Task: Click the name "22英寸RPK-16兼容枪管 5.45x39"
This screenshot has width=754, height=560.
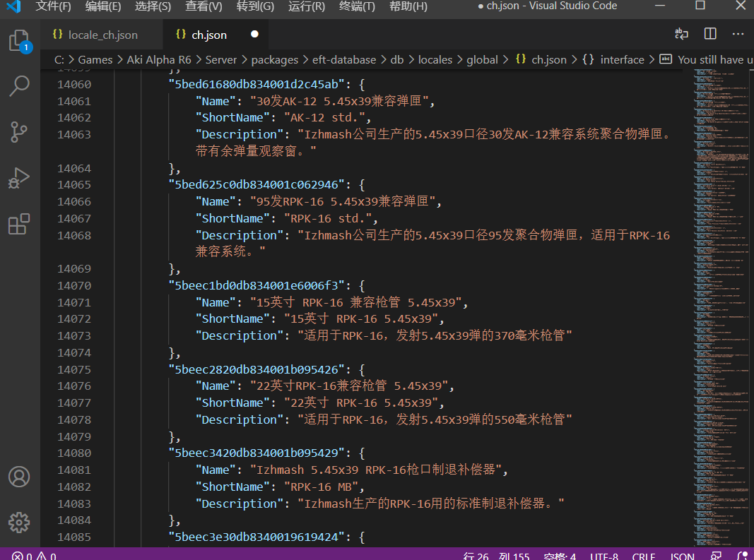Action: [349, 386]
